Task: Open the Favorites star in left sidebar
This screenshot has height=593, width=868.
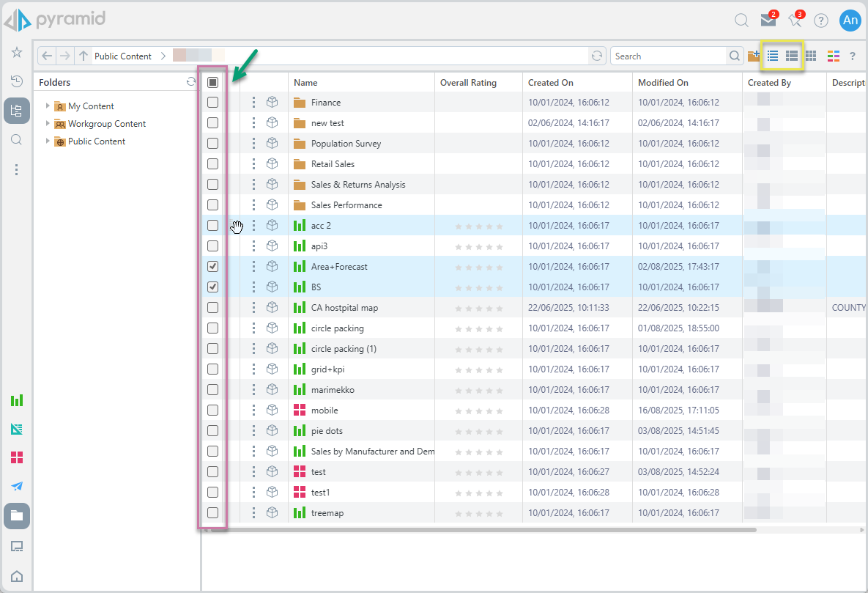Action: pos(17,53)
